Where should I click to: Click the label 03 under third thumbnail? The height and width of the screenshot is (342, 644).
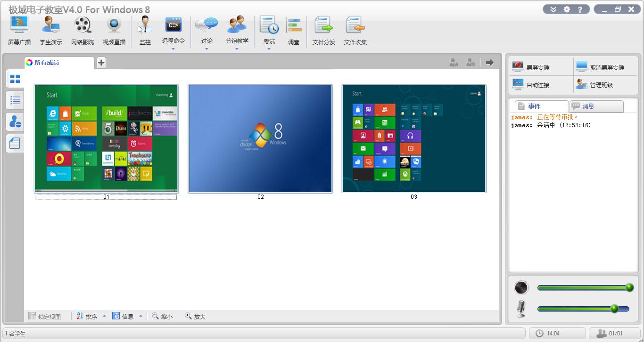[414, 197]
